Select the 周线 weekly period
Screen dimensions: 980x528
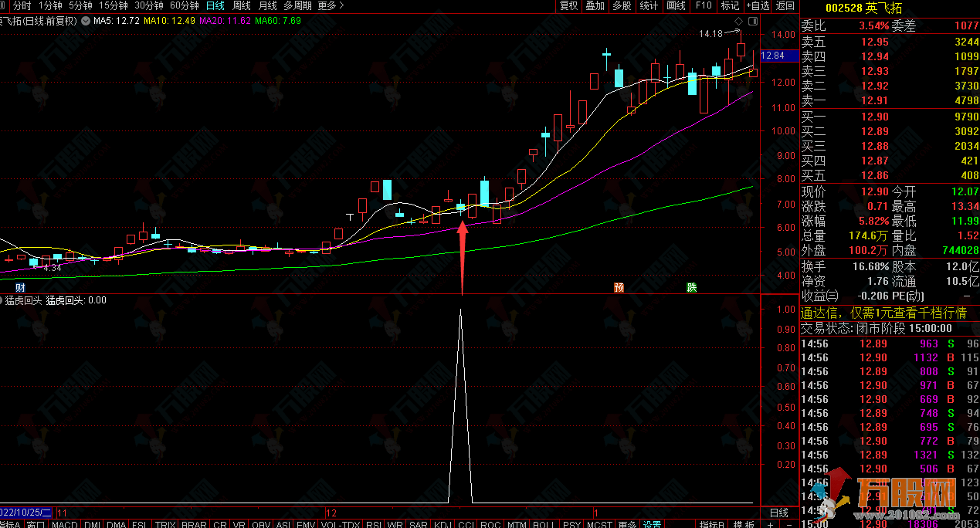pos(242,5)
